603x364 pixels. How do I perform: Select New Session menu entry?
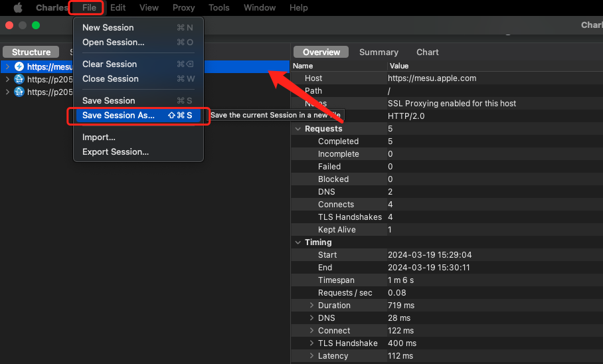[x=108, y=28]
